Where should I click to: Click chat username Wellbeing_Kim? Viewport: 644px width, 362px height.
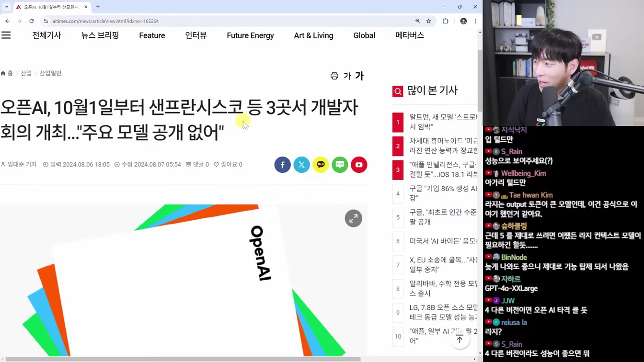[x=523, y=173]
